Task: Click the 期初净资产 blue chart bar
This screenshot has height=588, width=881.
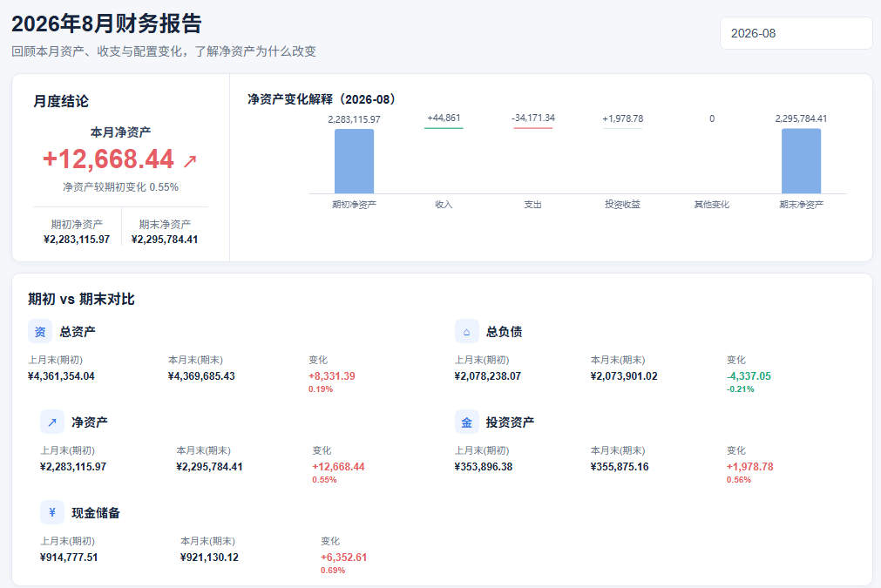Action: 354,161
